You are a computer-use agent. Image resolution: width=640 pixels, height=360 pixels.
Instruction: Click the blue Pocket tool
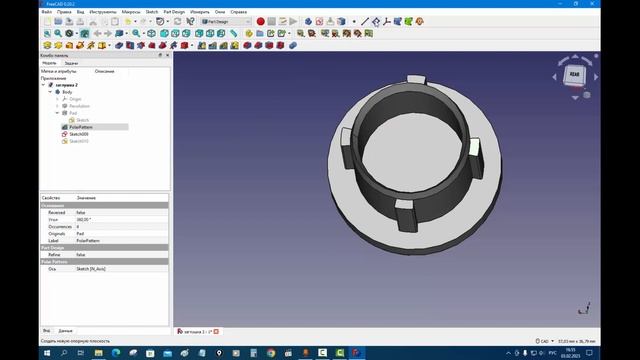tap(119, 45)
